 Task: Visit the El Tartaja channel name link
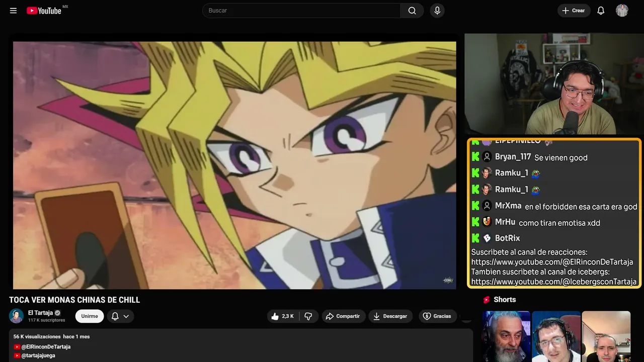40,313
